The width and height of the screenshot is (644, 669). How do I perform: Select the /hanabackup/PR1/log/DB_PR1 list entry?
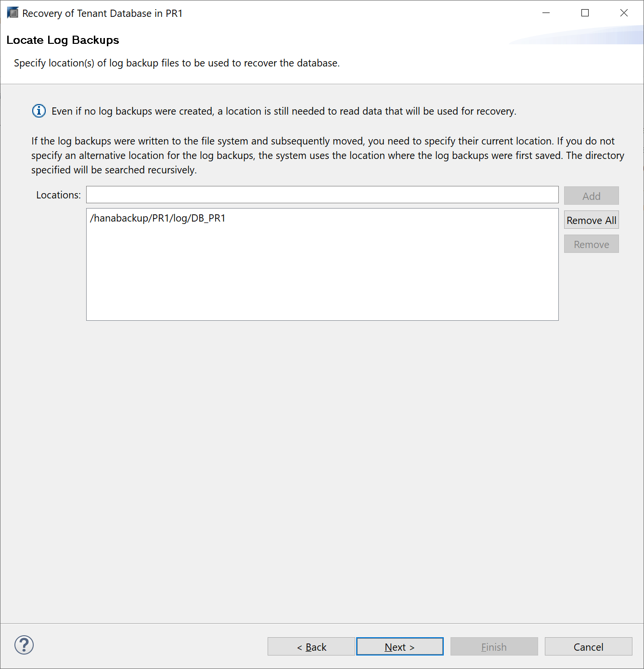[158, 218]
